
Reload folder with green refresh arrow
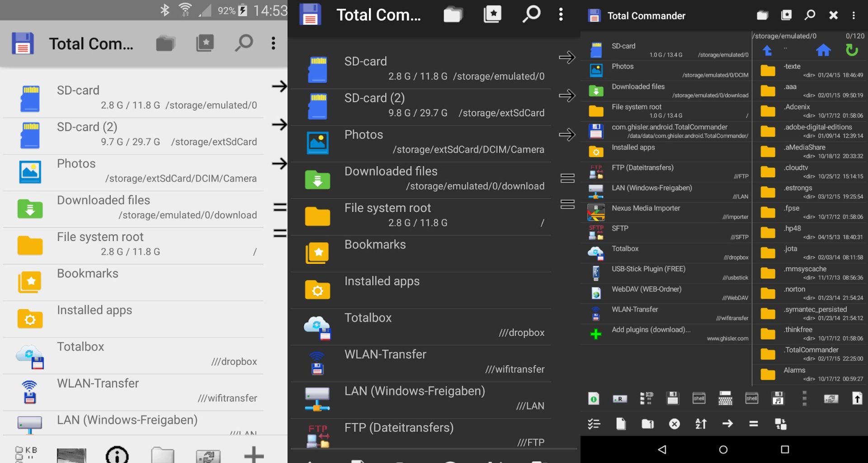tap(852, 50)
